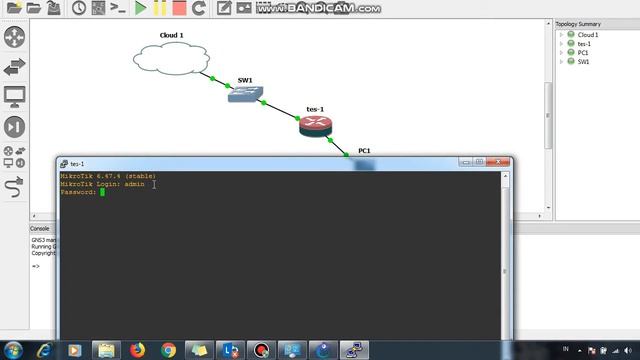This screenshot has height=360, width=640.
Task: Click the Add a note icon
Action: point(224,8)
